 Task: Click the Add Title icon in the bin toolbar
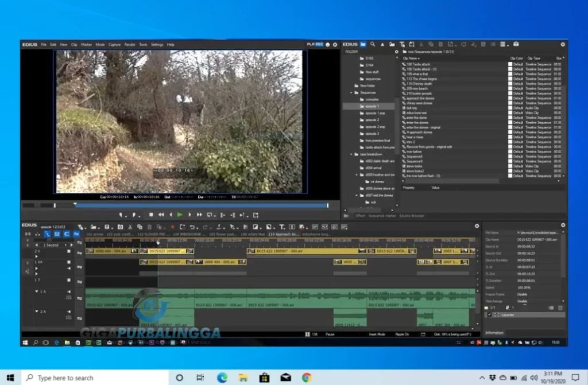tap(403, 44)
